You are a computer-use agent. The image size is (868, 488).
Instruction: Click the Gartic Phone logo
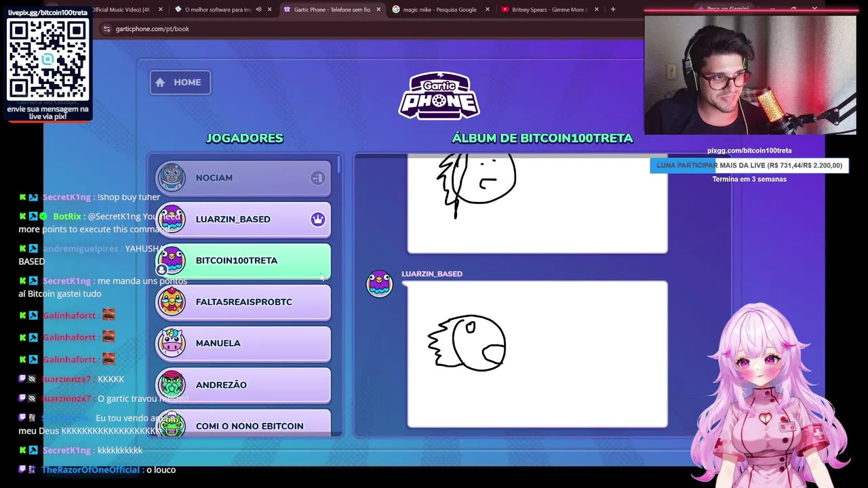[439, 96]
